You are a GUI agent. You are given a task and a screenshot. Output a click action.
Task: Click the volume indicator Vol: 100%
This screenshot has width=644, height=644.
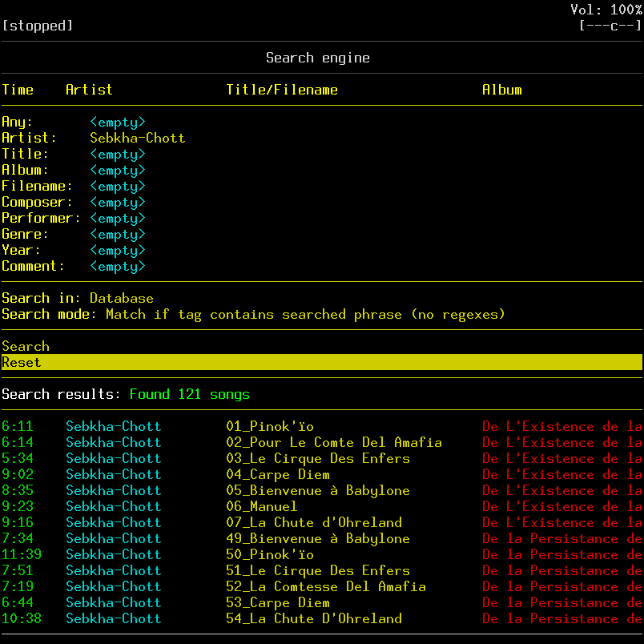606,10
